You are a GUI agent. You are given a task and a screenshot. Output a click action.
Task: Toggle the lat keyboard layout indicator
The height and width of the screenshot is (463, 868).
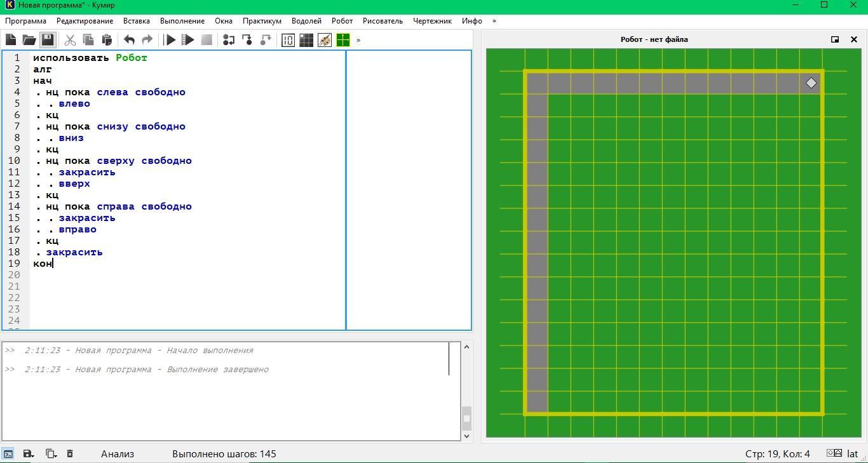click(x=852, y=453)
